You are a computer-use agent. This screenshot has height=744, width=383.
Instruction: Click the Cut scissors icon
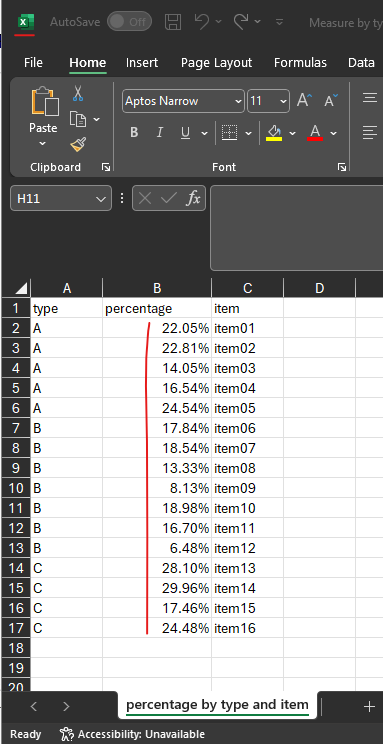coord(78,93)
